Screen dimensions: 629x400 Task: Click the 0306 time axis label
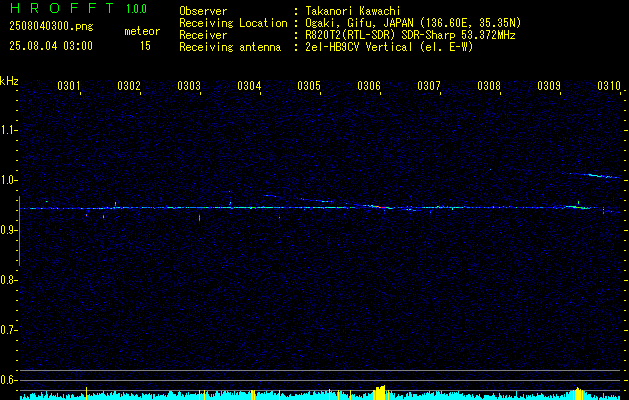[x=369, y=86]
